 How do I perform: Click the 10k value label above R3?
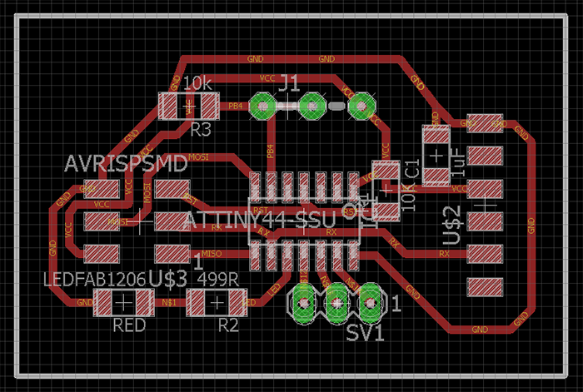coord(197,83)
